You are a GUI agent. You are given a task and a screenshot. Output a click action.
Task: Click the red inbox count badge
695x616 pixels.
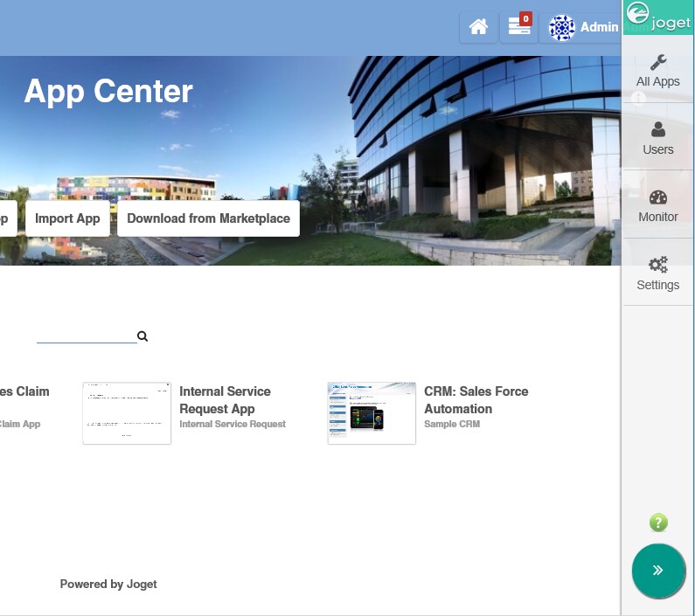point(525,19)
